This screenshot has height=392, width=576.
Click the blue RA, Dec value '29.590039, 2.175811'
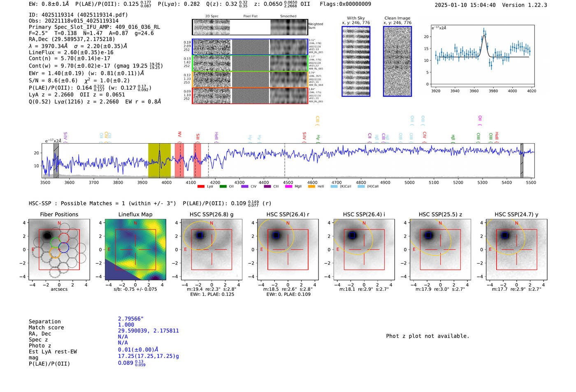(149, 331)
